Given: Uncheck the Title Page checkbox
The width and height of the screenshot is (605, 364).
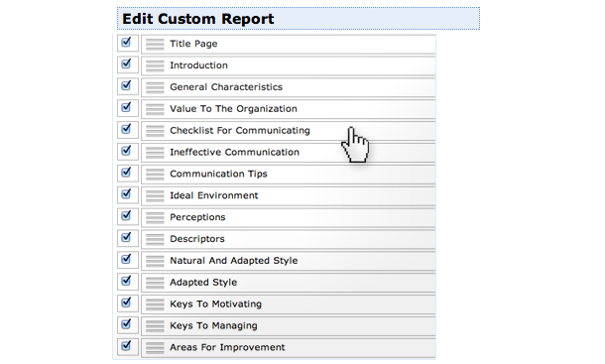Looking at the screenshot, I should tap(126, 42).
